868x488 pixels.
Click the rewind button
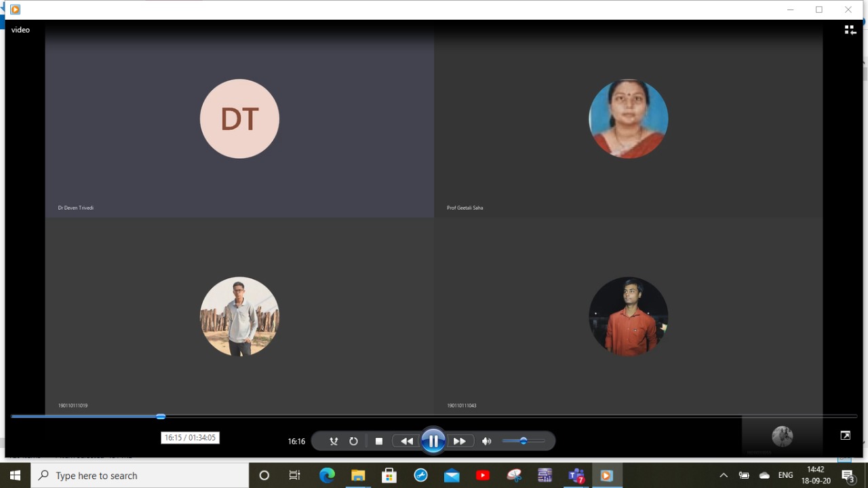tap(406, 441)
